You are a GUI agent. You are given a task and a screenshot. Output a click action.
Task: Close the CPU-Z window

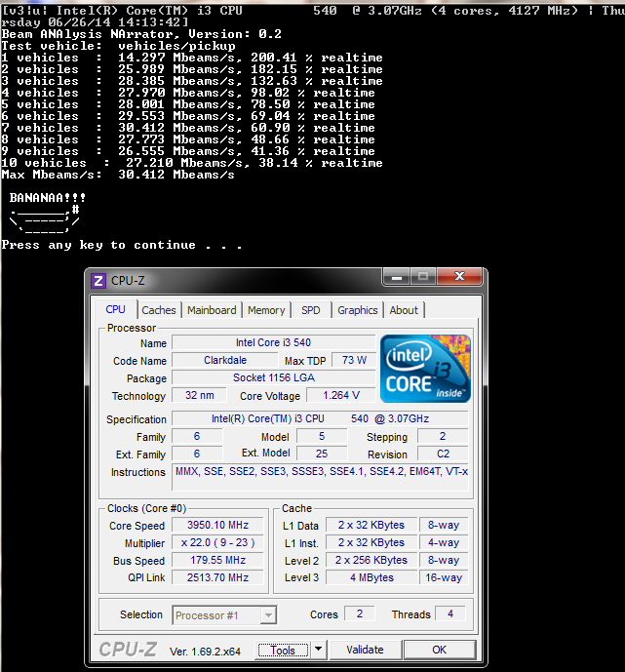(459, 277)
